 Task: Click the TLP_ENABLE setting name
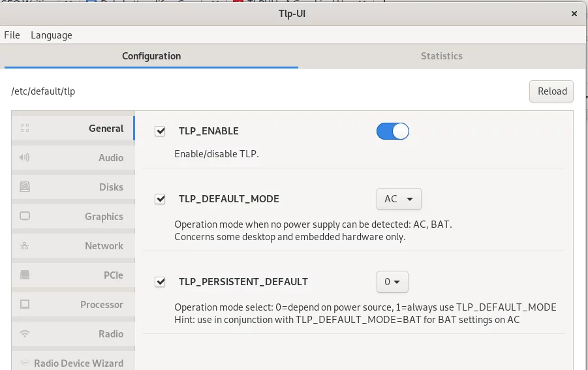pyautogui.click(x=208, y=131)
